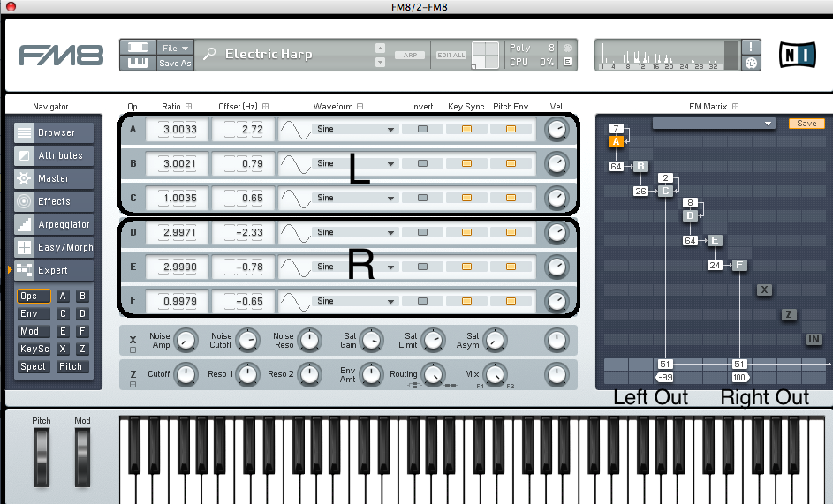Switch to Spect tab
Viewport: 833px width, 504px height.
[34, 366]
